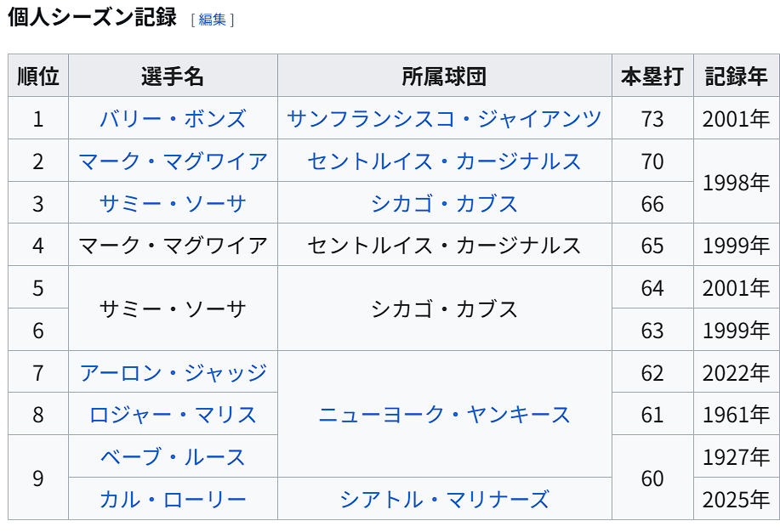Viewport: 780px width, 532px height.
Task: Open the ロジャー・マリス player link
Action: pos(173,415)
